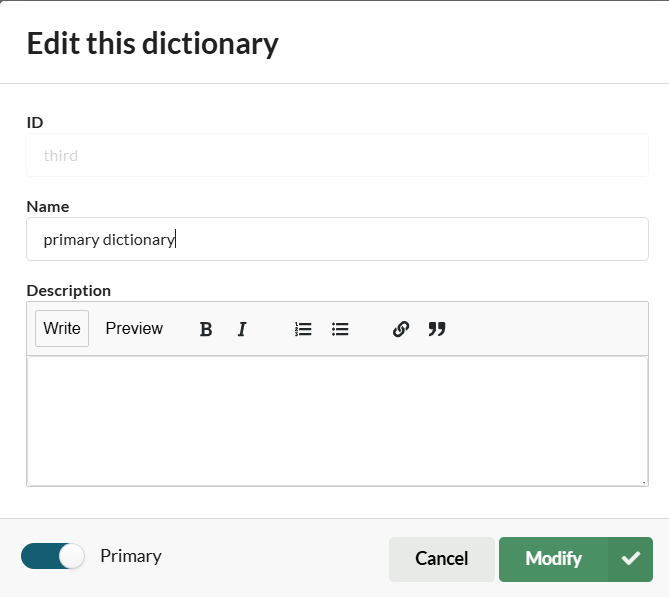This screenshot has height=597, width=669.
Task: Click the Description label above the editor
Action: [69, 290]
